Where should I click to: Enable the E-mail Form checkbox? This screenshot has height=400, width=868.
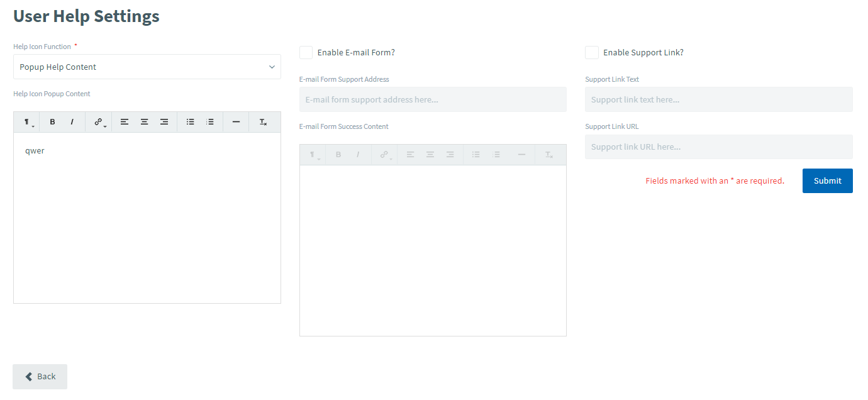click(306, 53)
